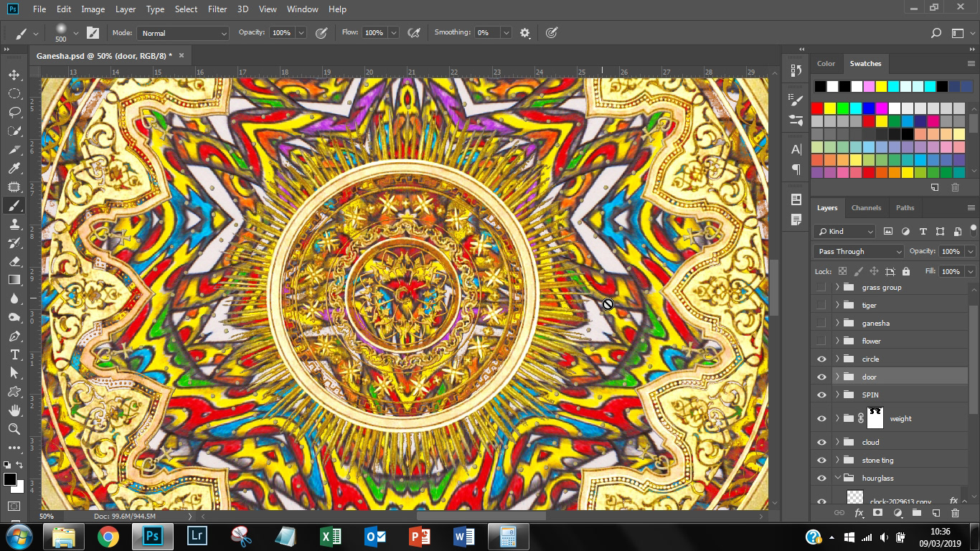Create a new layer
Image resolution: width=980 pixels, height=551 pixels.
[936, 513]
